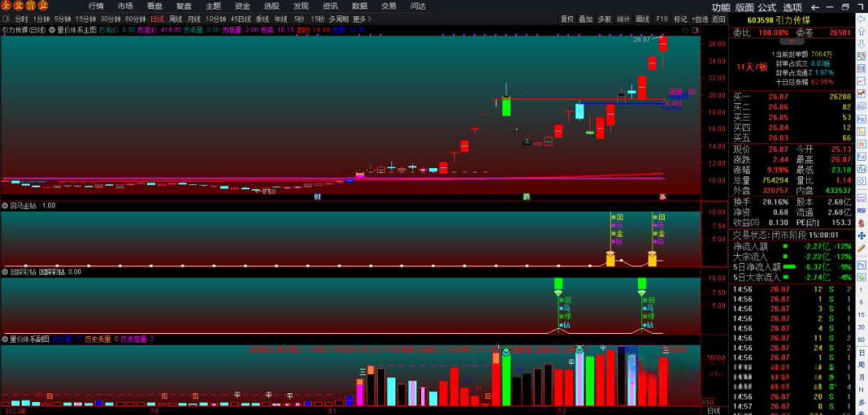Image resolution: width=868 pixels, height=415 pixels.
Task: Click the +自选 button to add stock
Action: (x=700, y=18)
